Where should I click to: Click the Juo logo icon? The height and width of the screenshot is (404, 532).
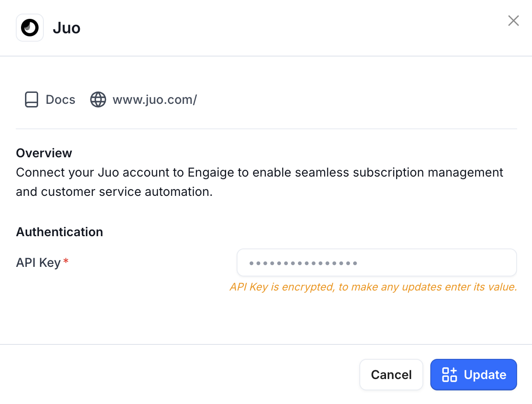[x=30, y=28]
